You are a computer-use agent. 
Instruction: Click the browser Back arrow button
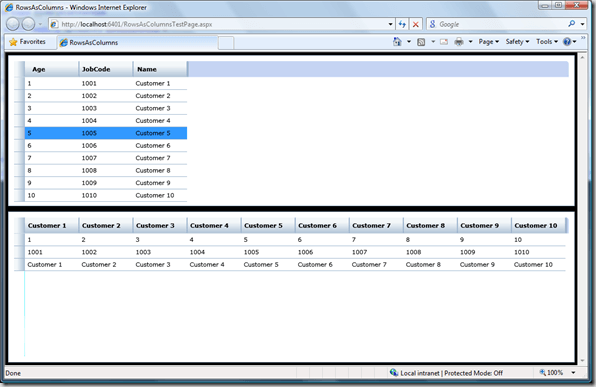click(x=13, y=24)
